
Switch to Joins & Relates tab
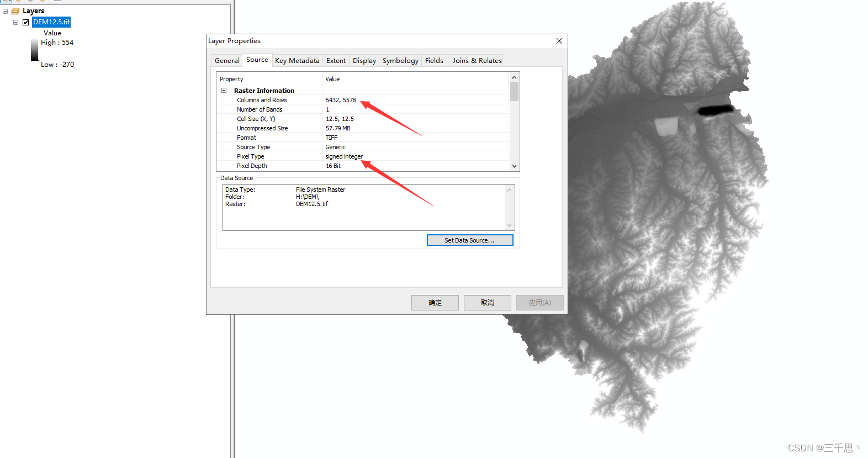tap(477, 61)
